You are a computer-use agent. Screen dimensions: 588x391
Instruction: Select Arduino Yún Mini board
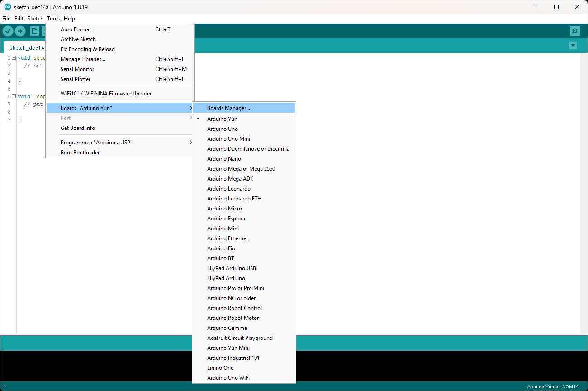[244, 348]
